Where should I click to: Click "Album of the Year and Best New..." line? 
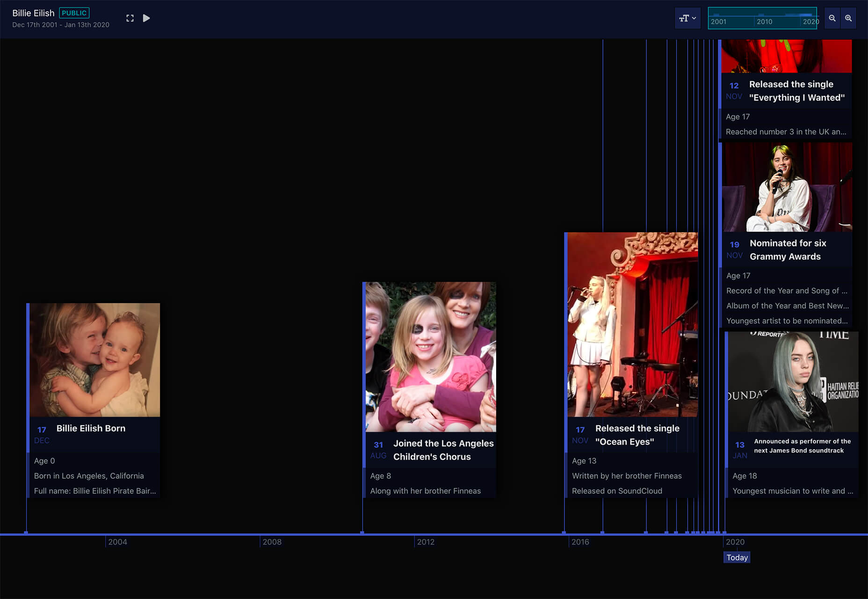pos(788,306)
